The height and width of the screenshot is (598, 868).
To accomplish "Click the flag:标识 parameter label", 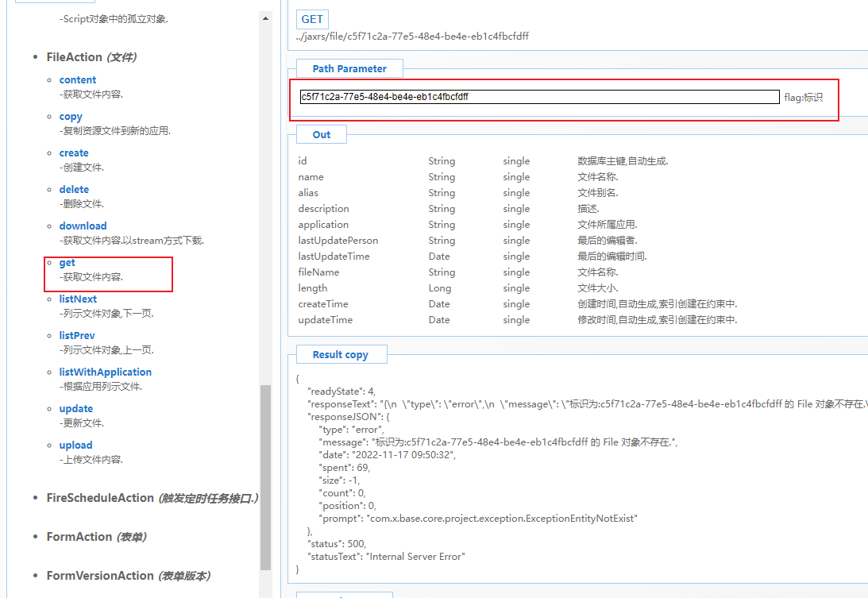I will coord(803,98).
